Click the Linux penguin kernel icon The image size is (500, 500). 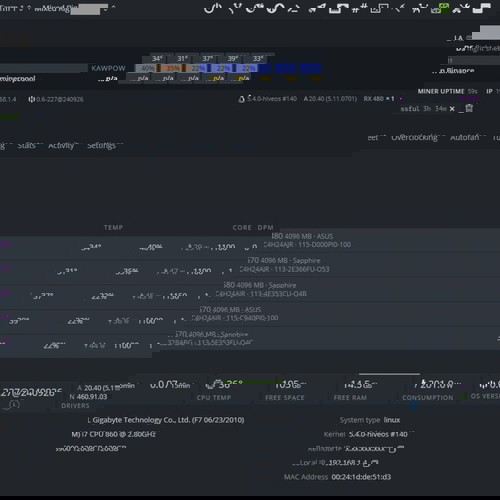point(241,99)
